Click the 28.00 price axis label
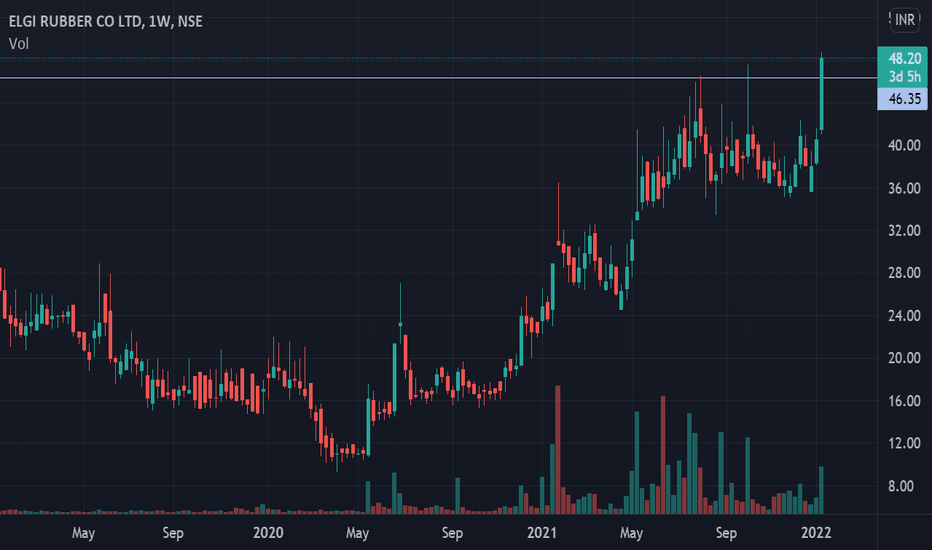The height and width of the screenshot is (550, 932). 903,273
